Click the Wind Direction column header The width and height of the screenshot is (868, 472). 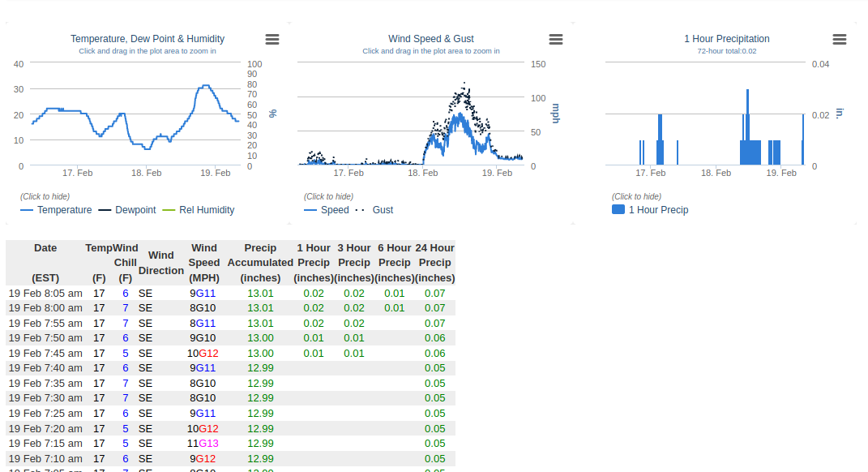pyautogui.click(x=161, y=263)
